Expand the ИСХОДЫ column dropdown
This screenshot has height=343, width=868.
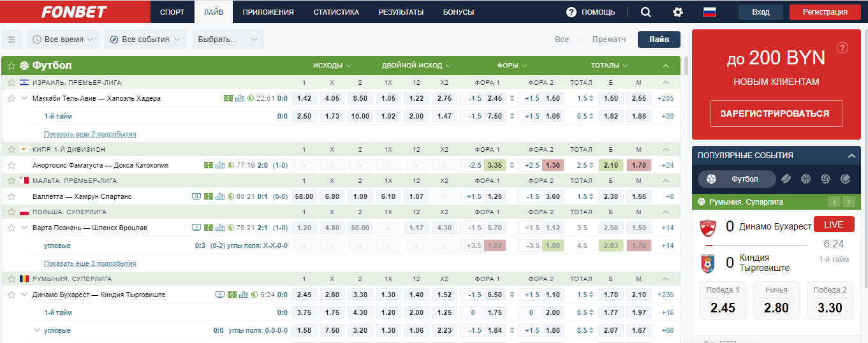click(332, 66)
